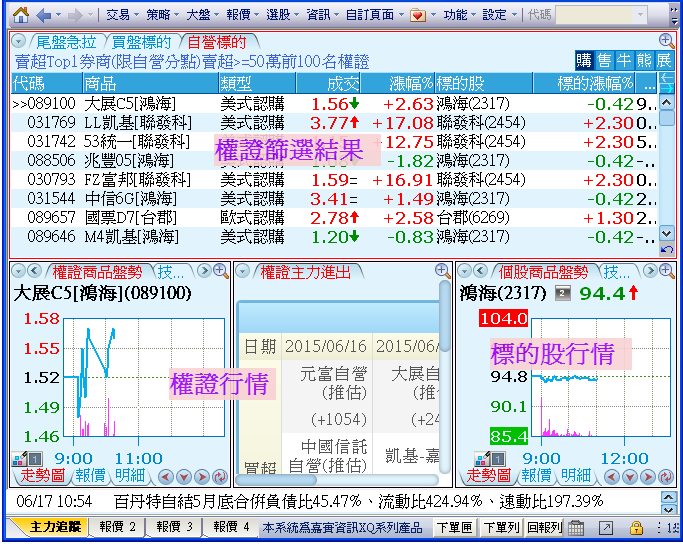Click the 回報列 button in the bottom bar
This screenshot has height=544, width=683.
click(x=543, y=527)
